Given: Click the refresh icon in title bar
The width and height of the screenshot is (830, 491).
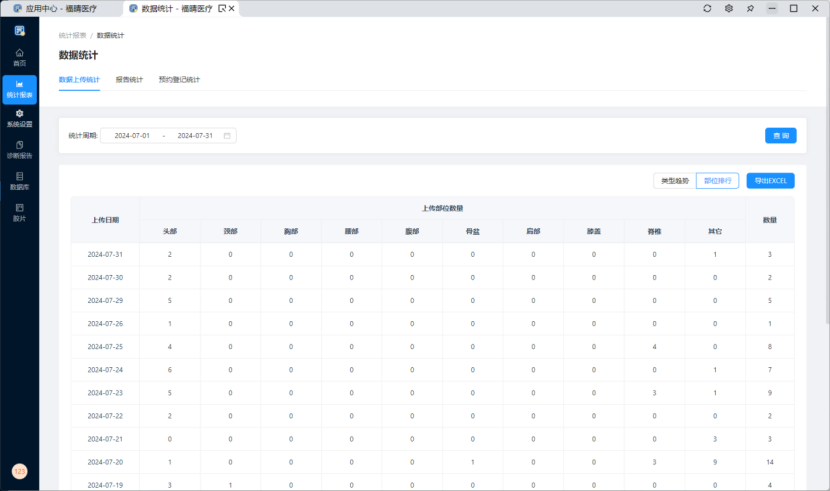Looking at the screenshot, I should point(708,8).
